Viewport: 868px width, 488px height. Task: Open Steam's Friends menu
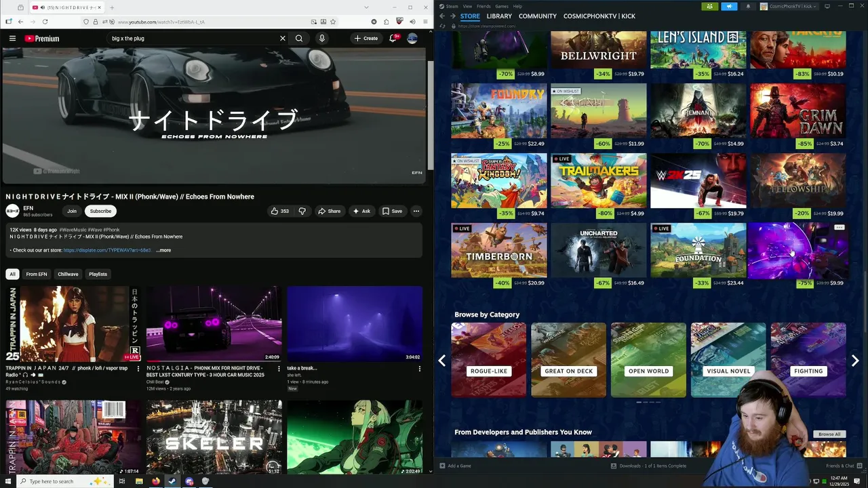484,6
